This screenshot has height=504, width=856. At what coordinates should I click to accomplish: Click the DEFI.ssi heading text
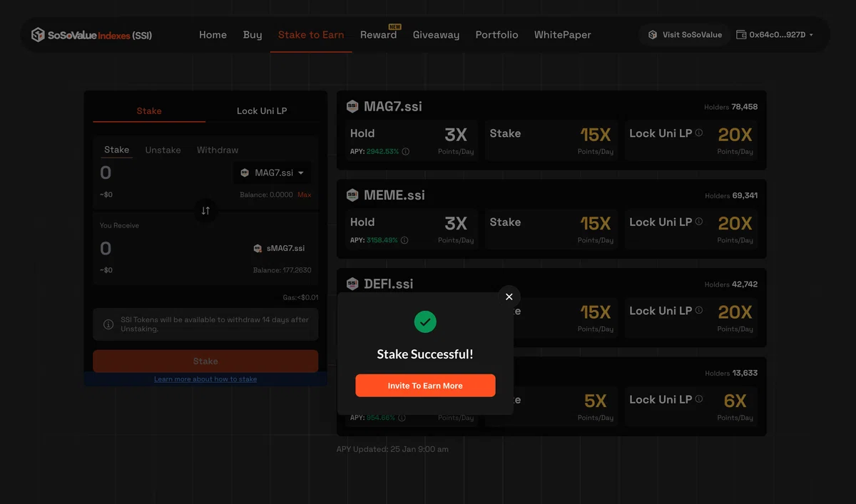point(389,284)
